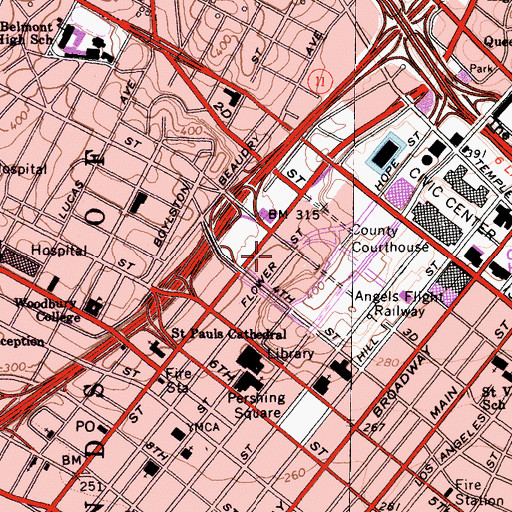
Task: Click the red circled 11 marker
Action: (x=321, y=81)
